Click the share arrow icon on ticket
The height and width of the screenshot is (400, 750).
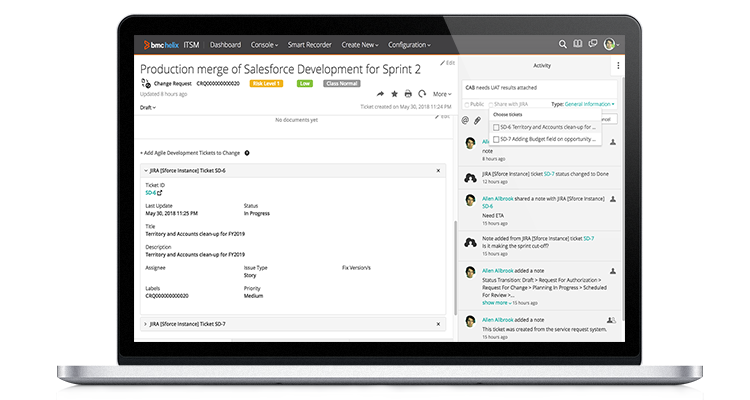[x=380, y=93]
